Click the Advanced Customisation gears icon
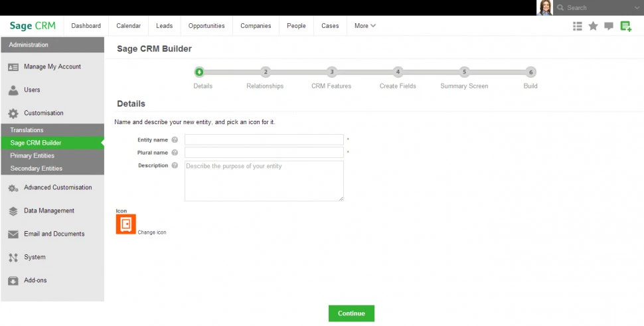Image resolution: width=644 pixels, height=326 pixels. point(13,188)
